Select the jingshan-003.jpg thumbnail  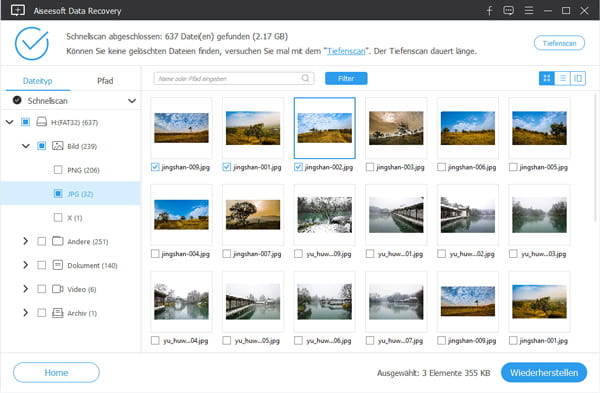click(x=396, y=128)
